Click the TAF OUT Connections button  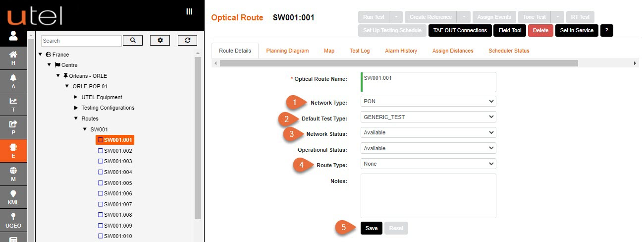[x=460, y=30]
